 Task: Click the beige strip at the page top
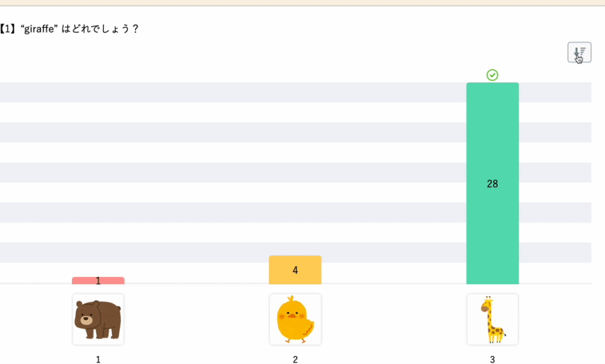click(x=302, y=2)
